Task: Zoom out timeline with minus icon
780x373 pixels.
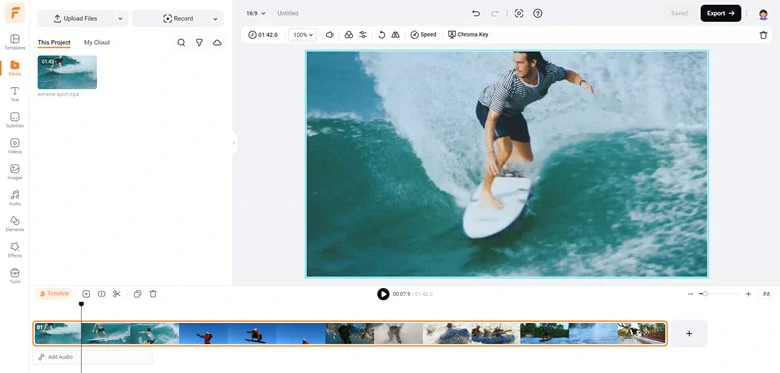Action: point(690,294)
